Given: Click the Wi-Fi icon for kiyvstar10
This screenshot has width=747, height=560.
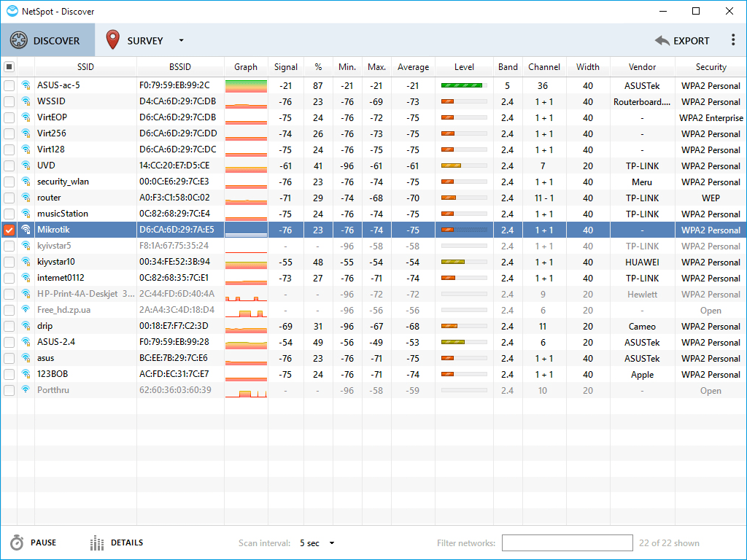Looking at the screenshot, I should 26,262.
